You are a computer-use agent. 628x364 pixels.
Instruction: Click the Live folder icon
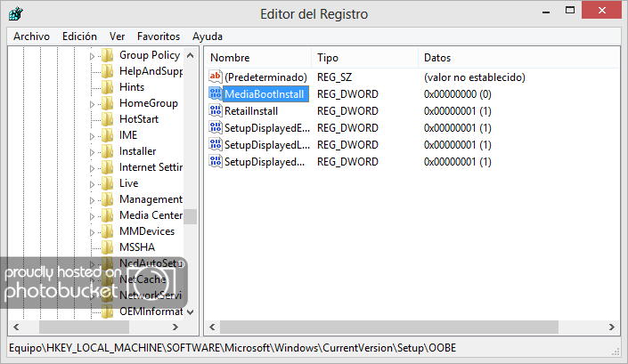click(107, 183)
